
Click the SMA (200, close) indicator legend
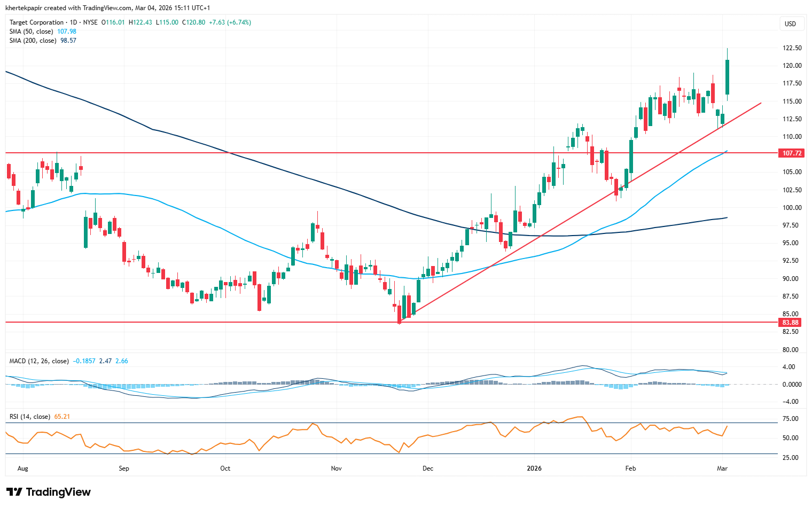[x=33, y=41]
